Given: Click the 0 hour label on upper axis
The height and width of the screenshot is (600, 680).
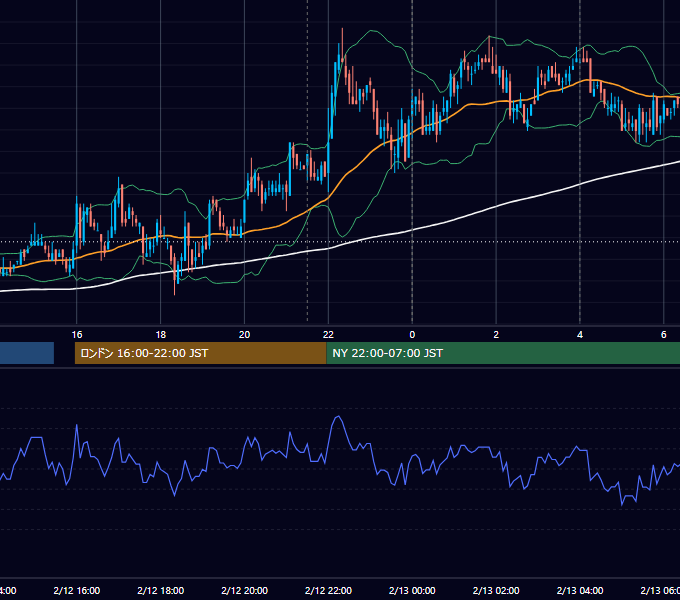Looking at the screenshot, I should click(x=412, y=334).
